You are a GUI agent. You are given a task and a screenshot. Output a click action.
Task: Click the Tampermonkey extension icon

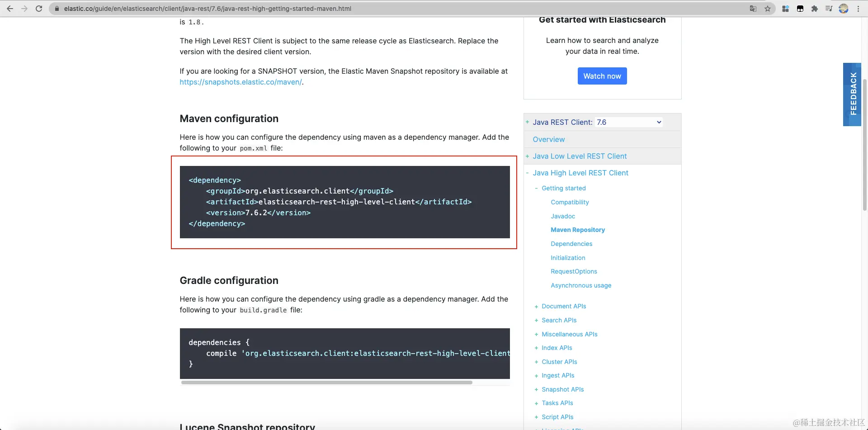point(800,9)
